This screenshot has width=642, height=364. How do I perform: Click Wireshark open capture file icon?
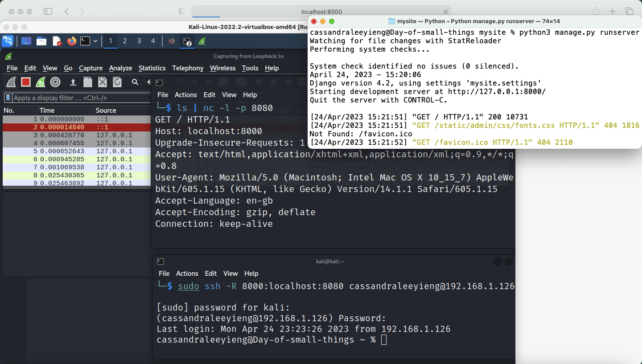click(x=73, y=82)
